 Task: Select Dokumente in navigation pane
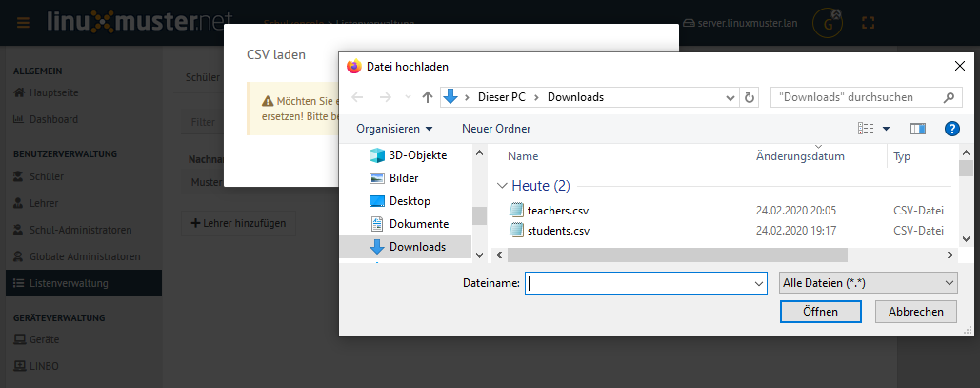point(410,224)
